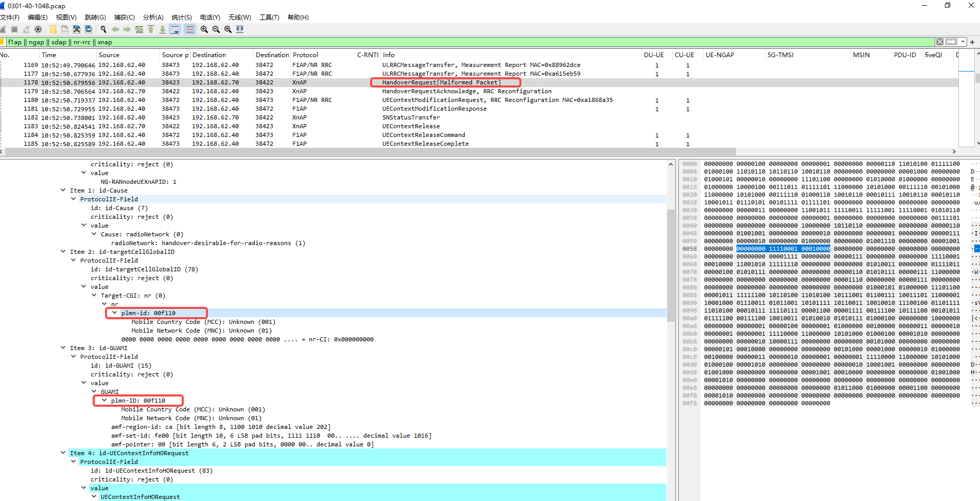Sort by the Protocol column header

pyautogui.click(x=323, y=55)
